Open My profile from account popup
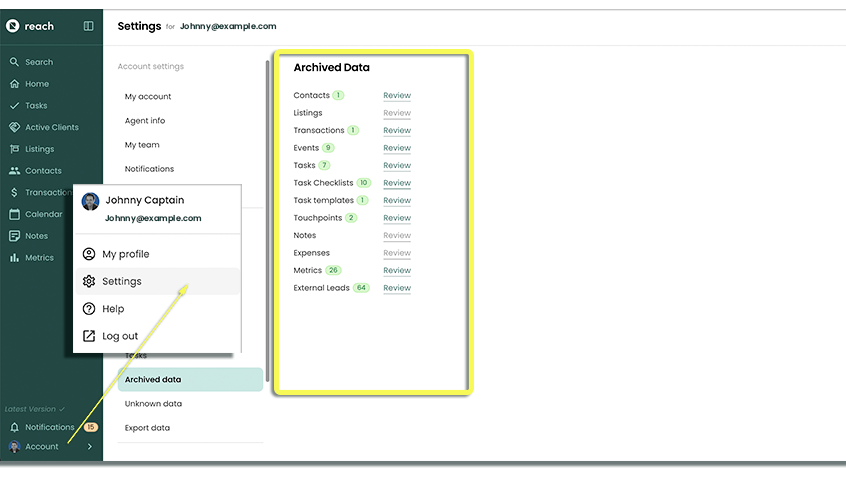The height and width of the screenshot is (500, 846). 125,254
